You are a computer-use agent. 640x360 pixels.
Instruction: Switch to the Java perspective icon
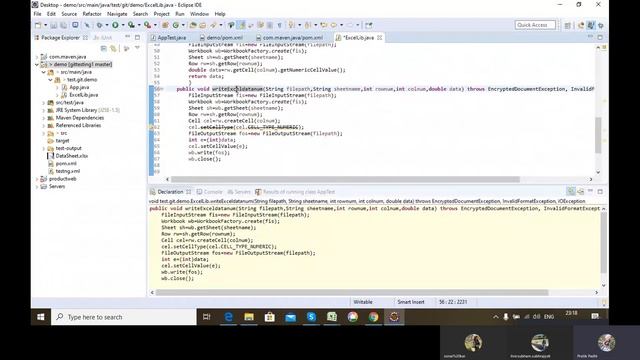tap(591, 25)
